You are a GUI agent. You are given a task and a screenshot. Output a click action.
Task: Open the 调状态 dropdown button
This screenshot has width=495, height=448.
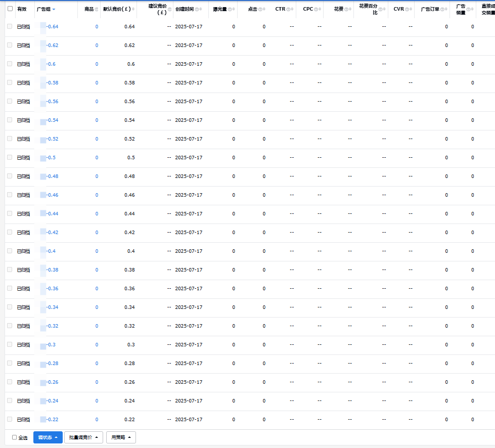[48, 437]
